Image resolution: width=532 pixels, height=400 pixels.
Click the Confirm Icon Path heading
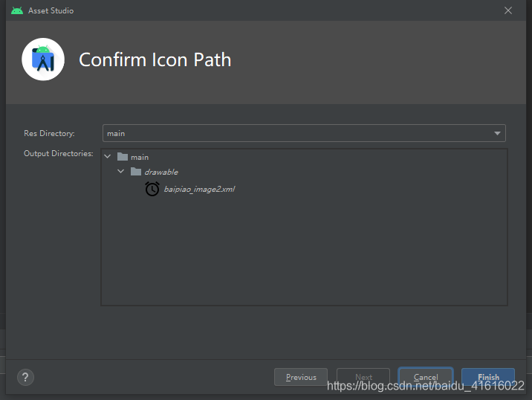pyautogui.click(x=155, y=59)
